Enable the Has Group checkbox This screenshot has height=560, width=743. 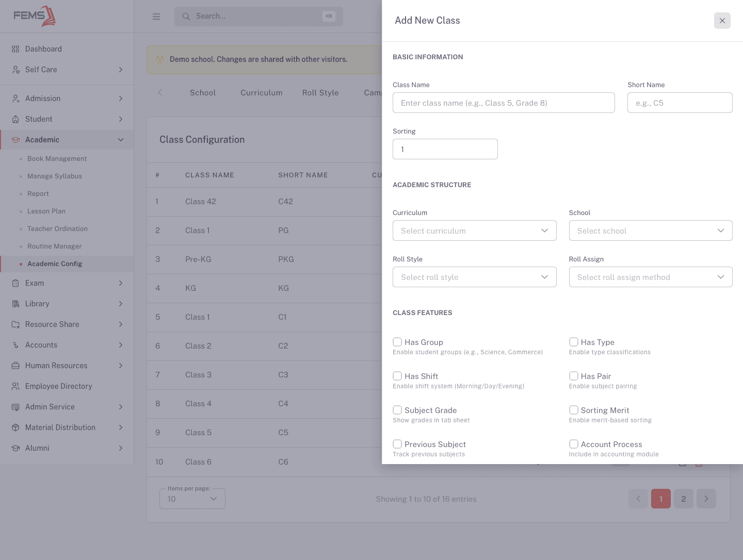pos(397,342)
